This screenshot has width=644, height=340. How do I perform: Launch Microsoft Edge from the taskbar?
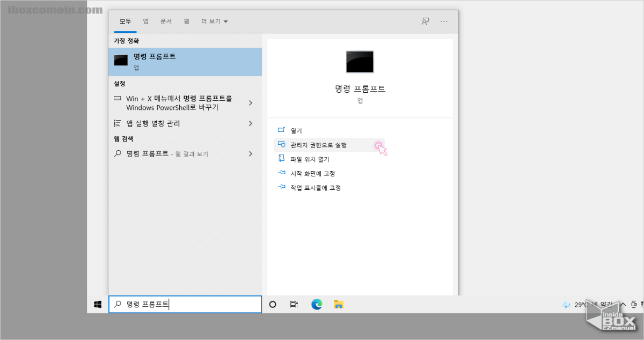tap(317, 304)
